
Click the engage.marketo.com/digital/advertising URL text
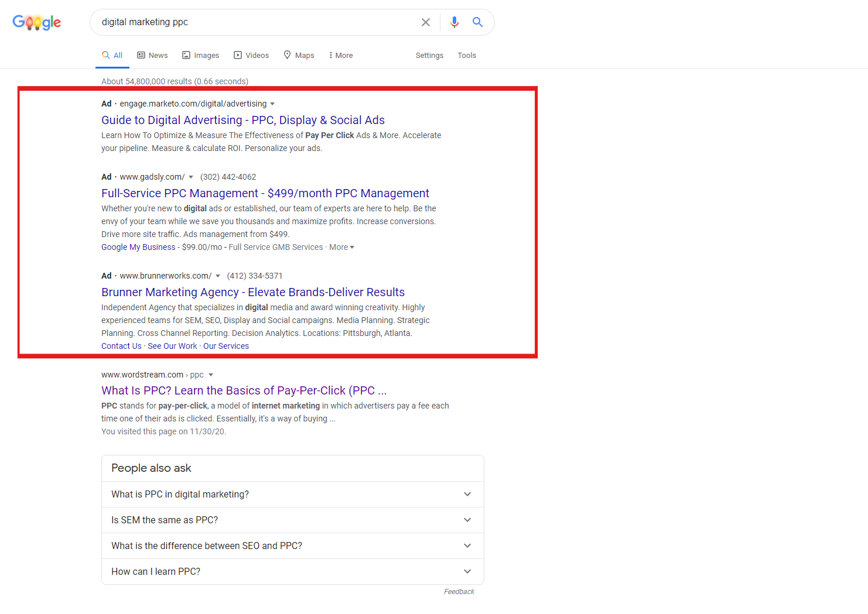coord(193,104)
